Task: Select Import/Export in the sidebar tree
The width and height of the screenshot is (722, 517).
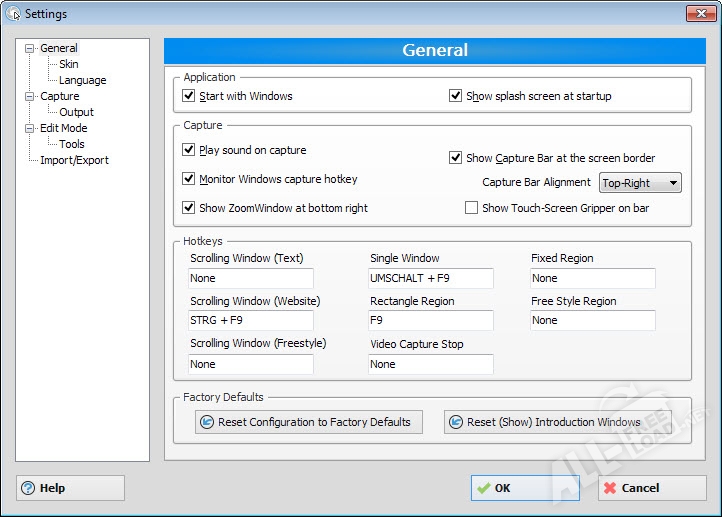Action: click(x=74, y=160)
